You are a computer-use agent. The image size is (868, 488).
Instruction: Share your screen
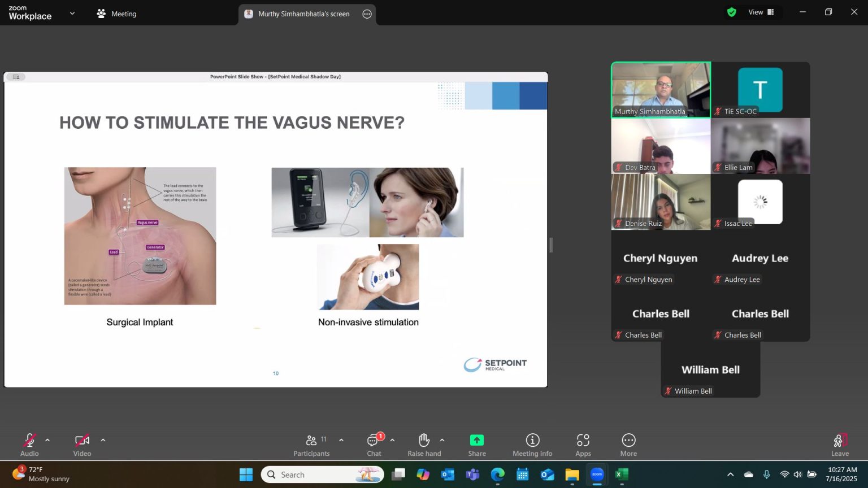tap(476, 445)
